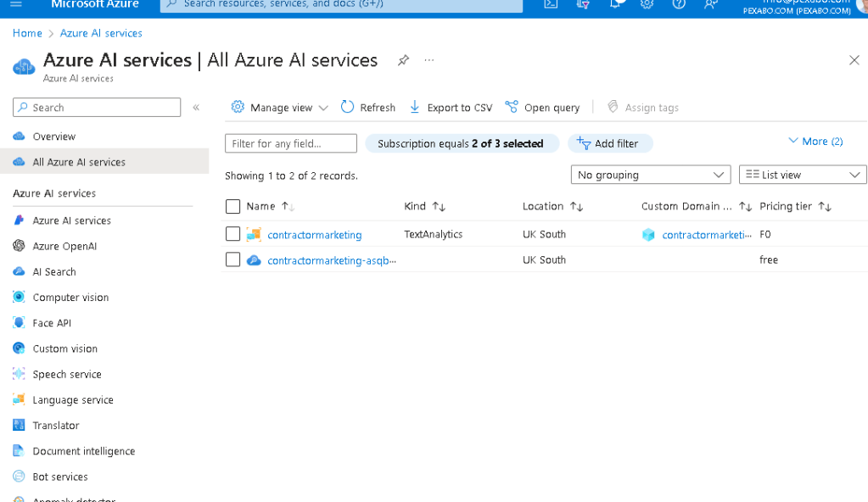This screenshot has width=868, height=502.
Task: Click Open query
Action: (542, 108)
